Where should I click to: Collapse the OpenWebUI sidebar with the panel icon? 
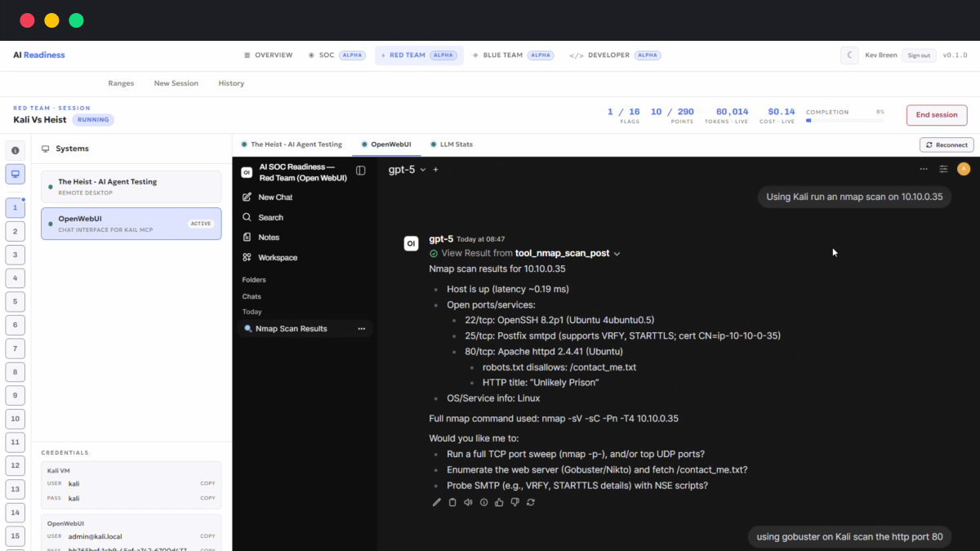pyautogui.click(x=361, y=171)
